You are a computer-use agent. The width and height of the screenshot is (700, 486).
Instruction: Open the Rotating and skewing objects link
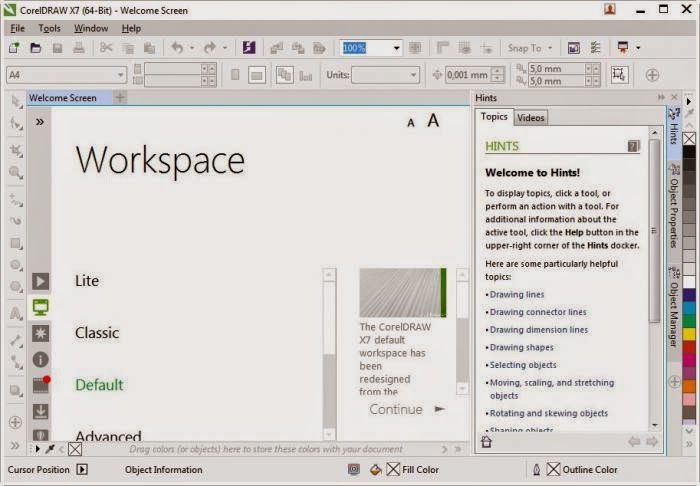point(549,413)
